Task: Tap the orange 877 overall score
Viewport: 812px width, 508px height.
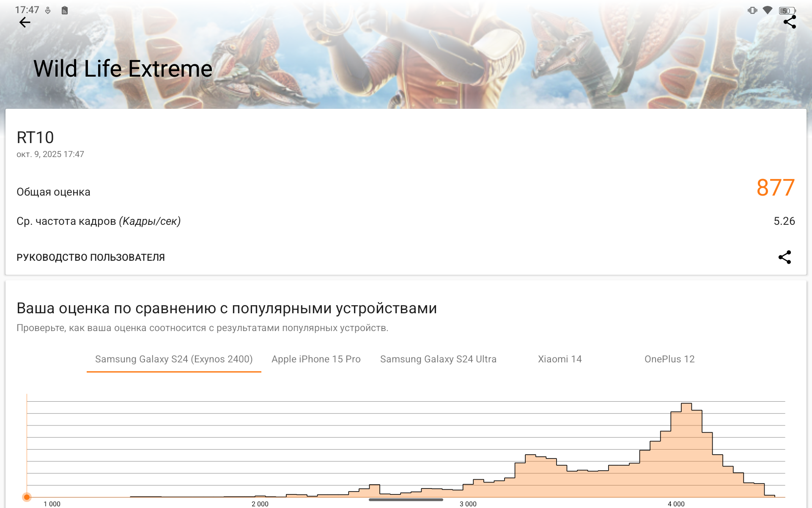Action: 775,188
